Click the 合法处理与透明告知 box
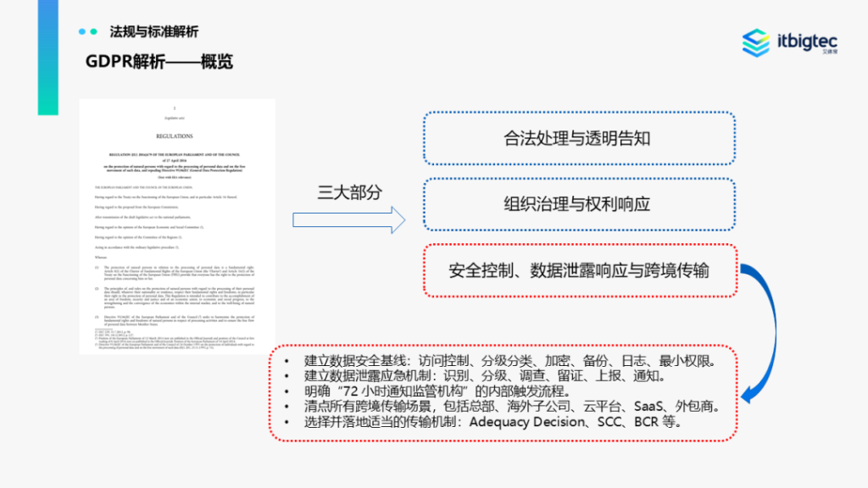 point(578,137)
